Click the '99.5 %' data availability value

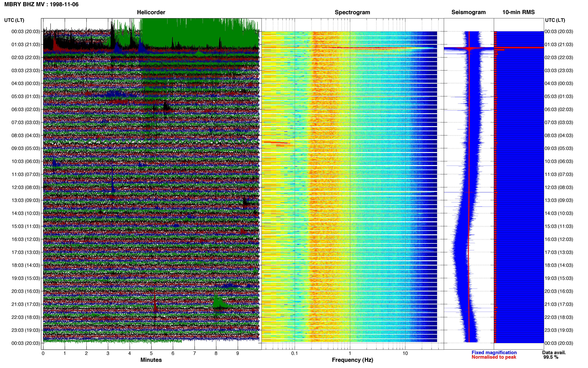tap(551, 357)
